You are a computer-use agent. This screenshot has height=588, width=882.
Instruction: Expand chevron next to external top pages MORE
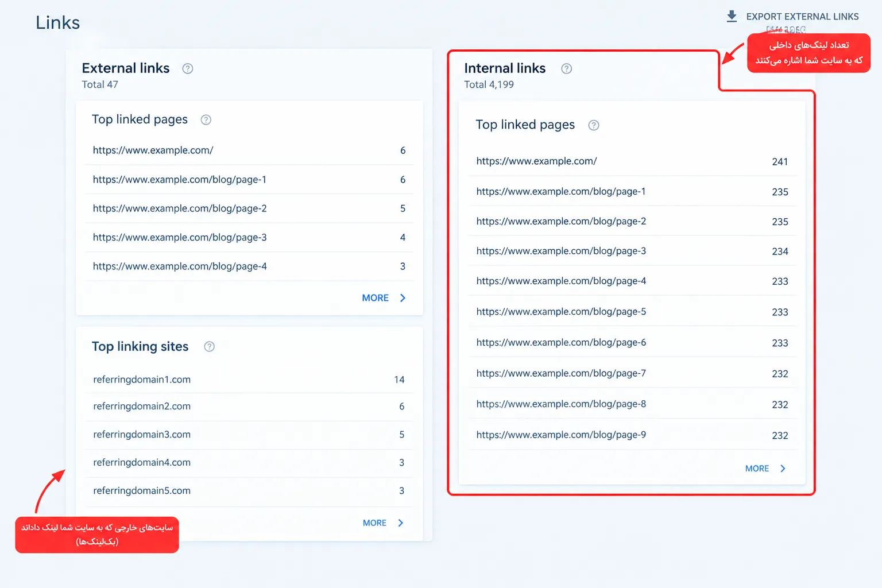[x=403, y=298]
